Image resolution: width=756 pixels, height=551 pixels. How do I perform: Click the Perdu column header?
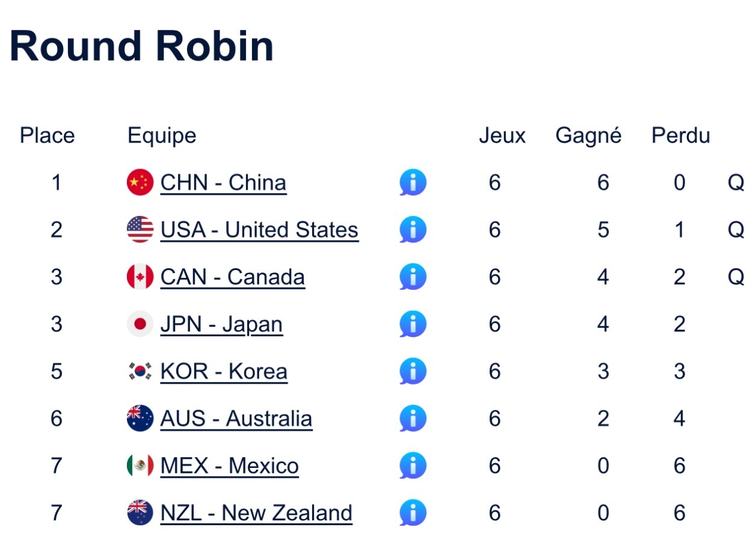pos(680,136)
